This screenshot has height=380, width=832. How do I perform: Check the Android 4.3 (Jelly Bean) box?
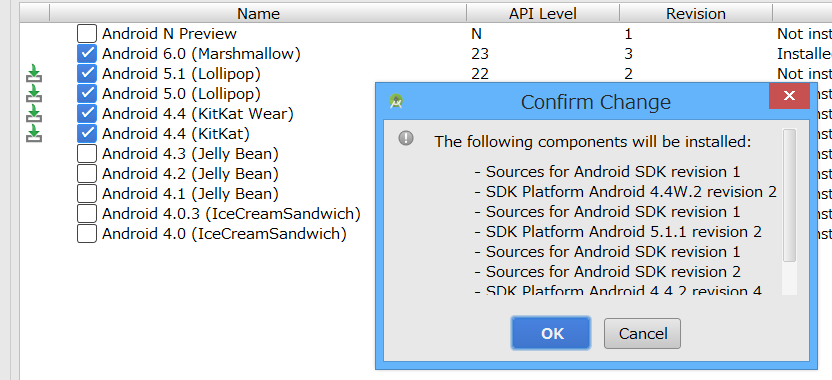(86, 153)
